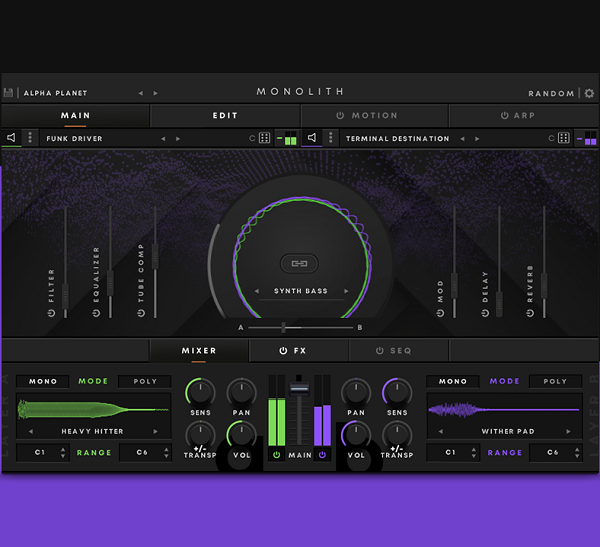The image size is (600, 547).
Task: Open the FX tab
Action: (x=293, y=351)
